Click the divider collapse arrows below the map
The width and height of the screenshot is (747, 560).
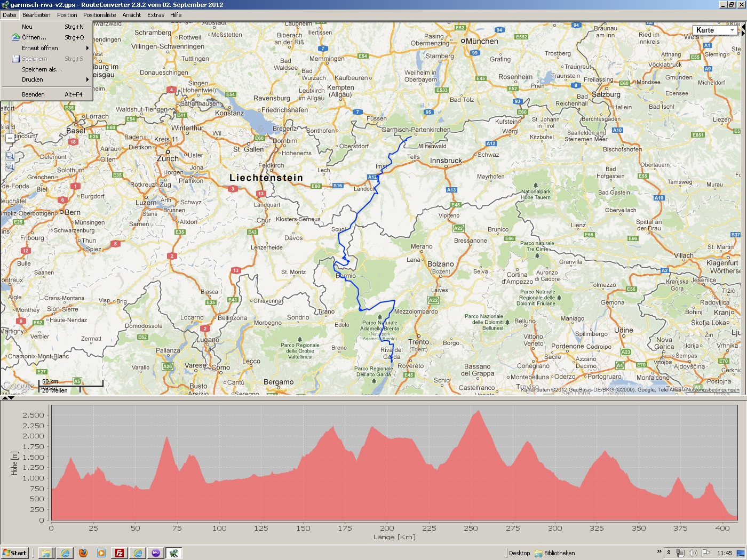click(x=8, y=397)
